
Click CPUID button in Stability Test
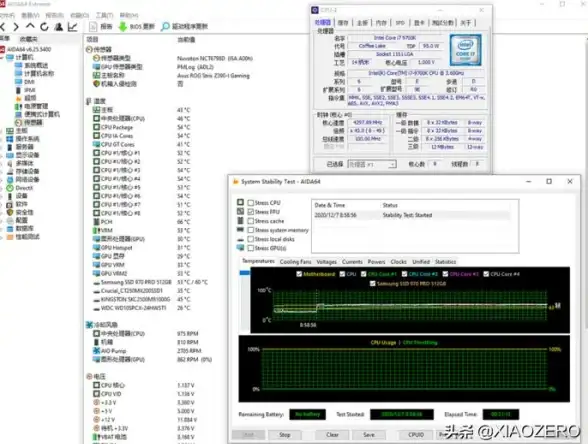pos(416,435)
